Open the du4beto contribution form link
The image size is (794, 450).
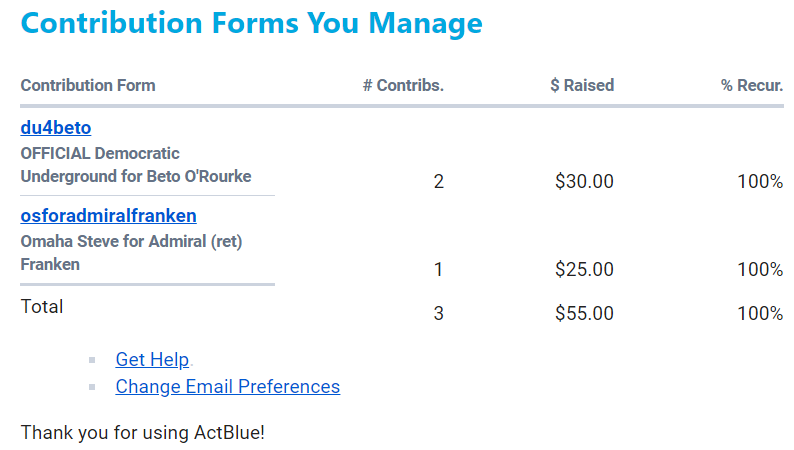click(56, 128)
